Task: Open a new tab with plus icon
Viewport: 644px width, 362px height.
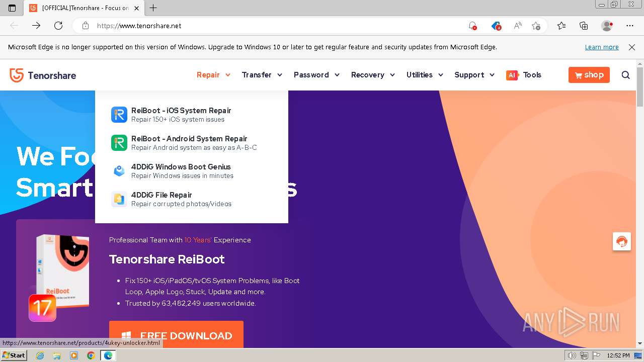Action: coord(153,8)
